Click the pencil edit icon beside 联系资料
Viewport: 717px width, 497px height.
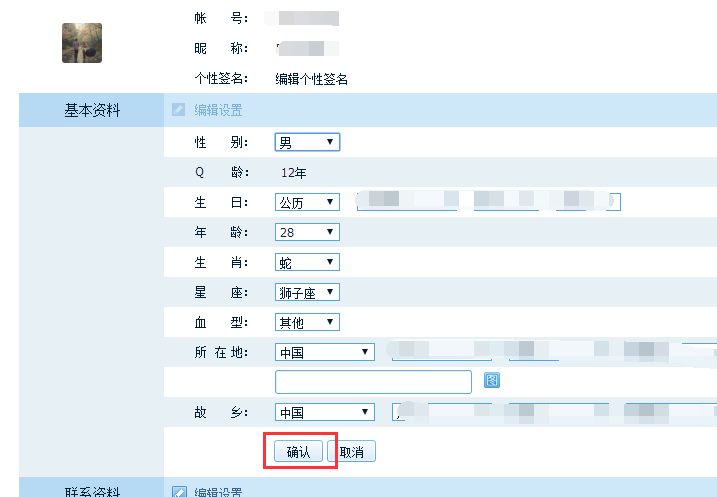click(179, 492)
